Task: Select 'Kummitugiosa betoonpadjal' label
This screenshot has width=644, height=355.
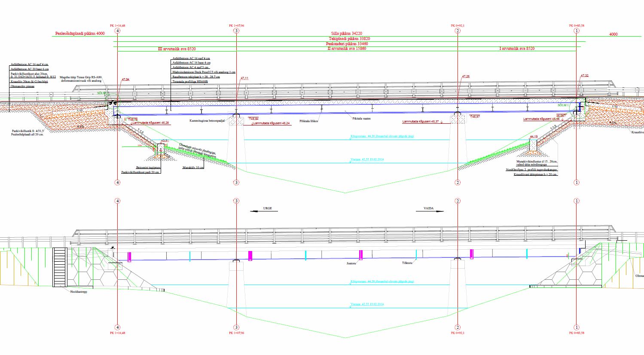Action: [207, 121]
